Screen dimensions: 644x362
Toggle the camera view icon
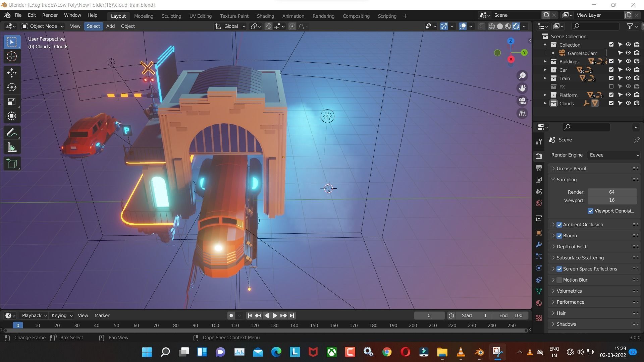click(x=522, y=101)
